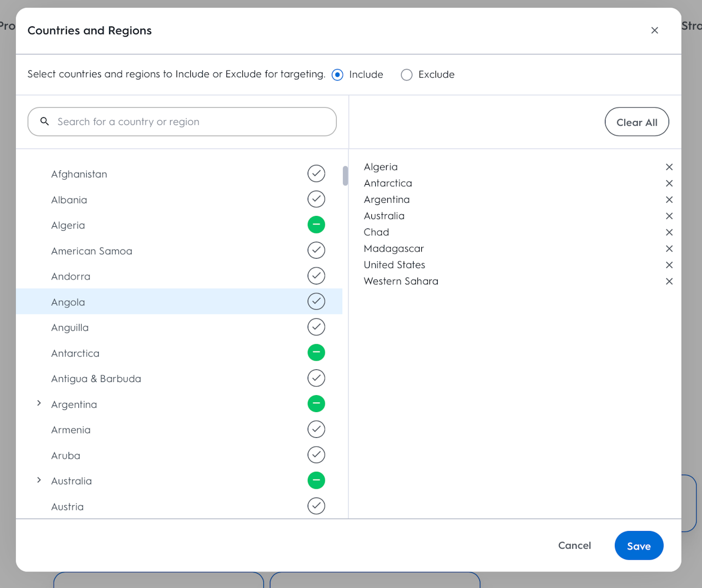Screen dimensions: 702x588
Task: Deselect Antarctica using its green minus icon
Action: click(x=316, y=352)
